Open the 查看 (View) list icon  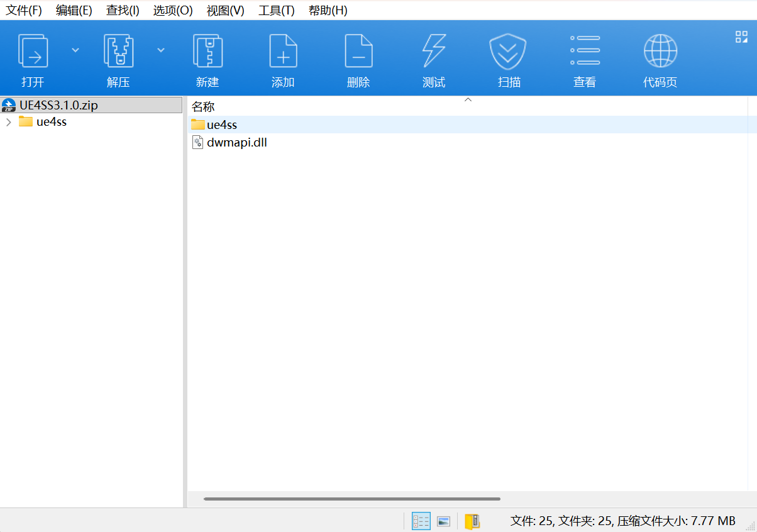click(x=585, y=50)
